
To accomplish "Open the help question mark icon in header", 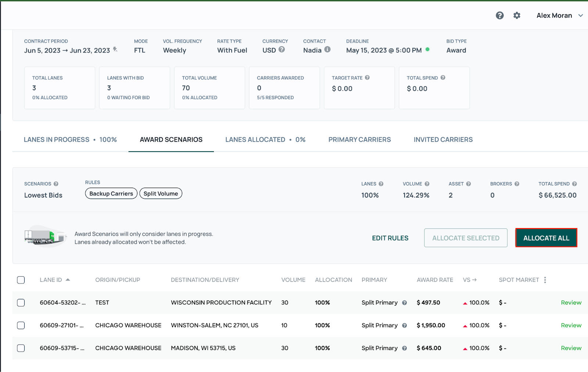I will [x=499, y=15].
